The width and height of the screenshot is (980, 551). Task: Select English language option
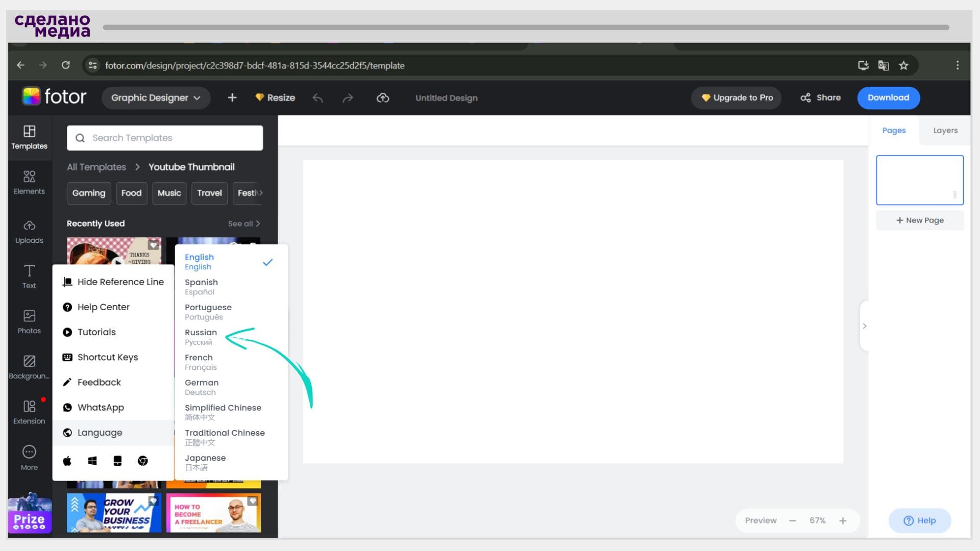pyautogui.click(x=231, y=262)
